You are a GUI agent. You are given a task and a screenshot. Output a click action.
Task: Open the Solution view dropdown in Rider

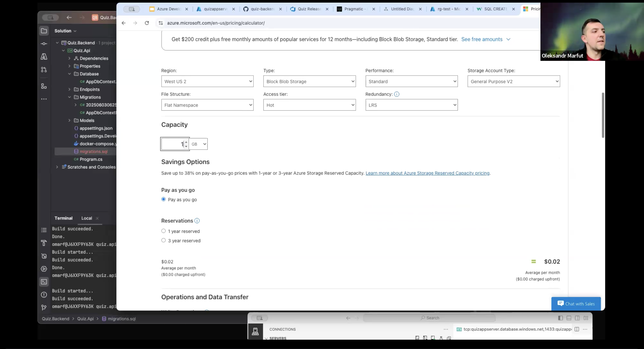(65, 31)
